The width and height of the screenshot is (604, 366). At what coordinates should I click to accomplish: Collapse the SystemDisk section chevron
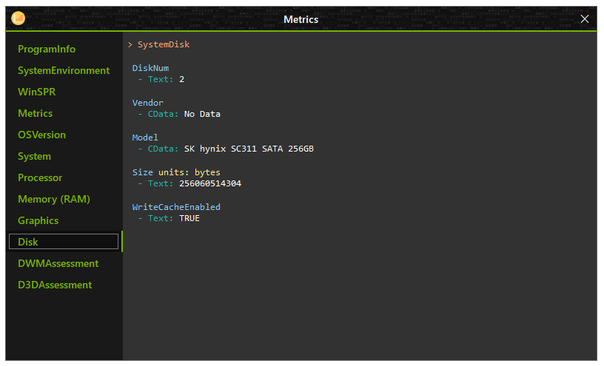[x=130, y=45]
